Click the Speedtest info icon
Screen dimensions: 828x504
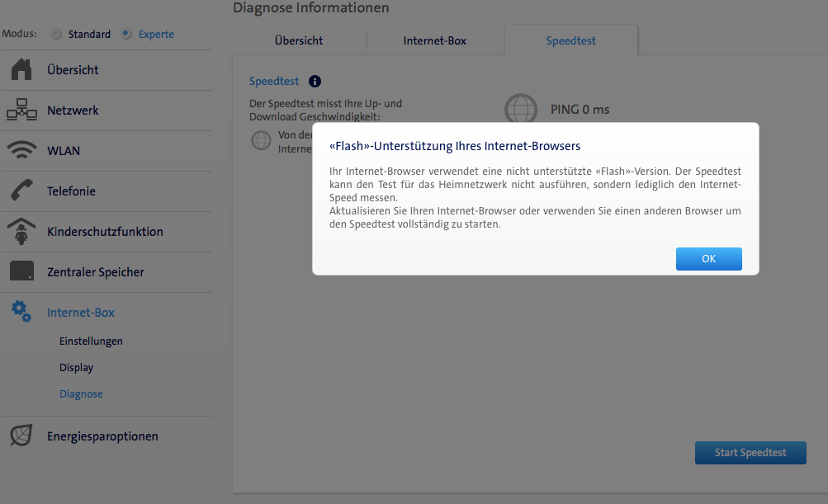pyautogui.click(x=315, y=82)
